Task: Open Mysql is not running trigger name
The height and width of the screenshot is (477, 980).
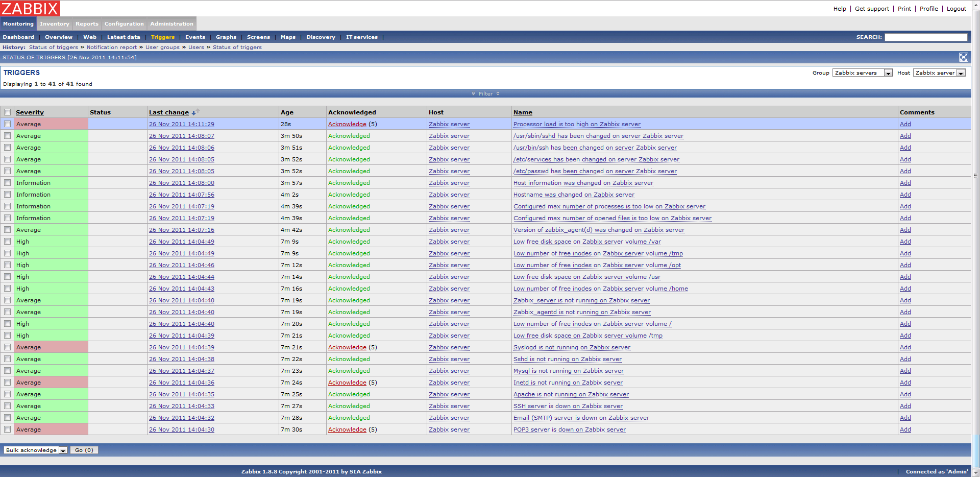Action: [569, 371]
